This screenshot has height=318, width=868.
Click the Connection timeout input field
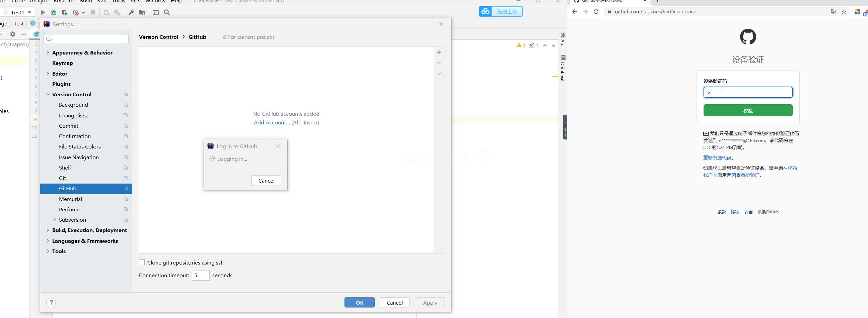pos(201,275)
